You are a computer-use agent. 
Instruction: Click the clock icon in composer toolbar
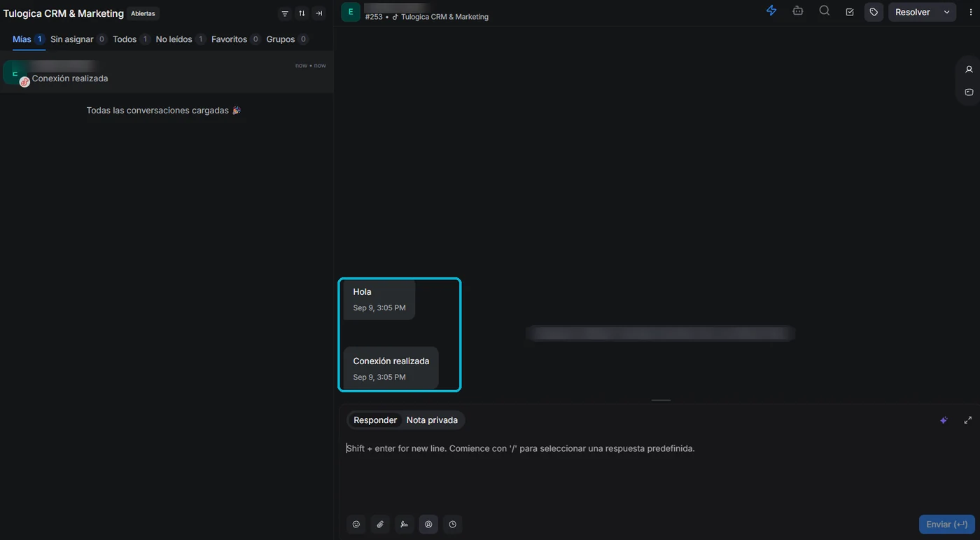tap(453, 524)
